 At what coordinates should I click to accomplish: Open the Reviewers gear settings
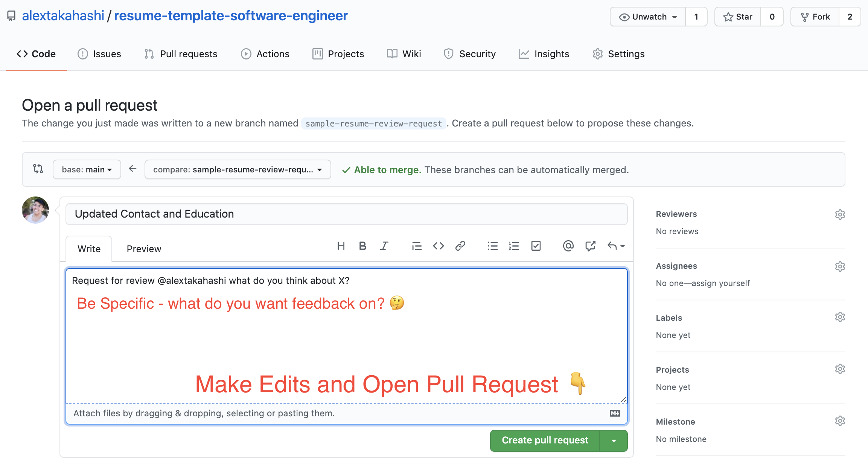tap(840, 215)
